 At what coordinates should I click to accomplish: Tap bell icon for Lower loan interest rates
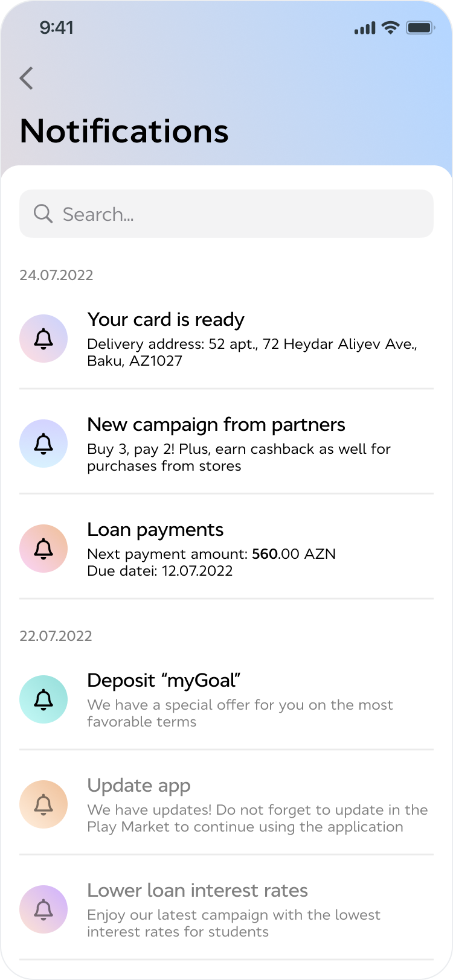(x=43, y=909)
